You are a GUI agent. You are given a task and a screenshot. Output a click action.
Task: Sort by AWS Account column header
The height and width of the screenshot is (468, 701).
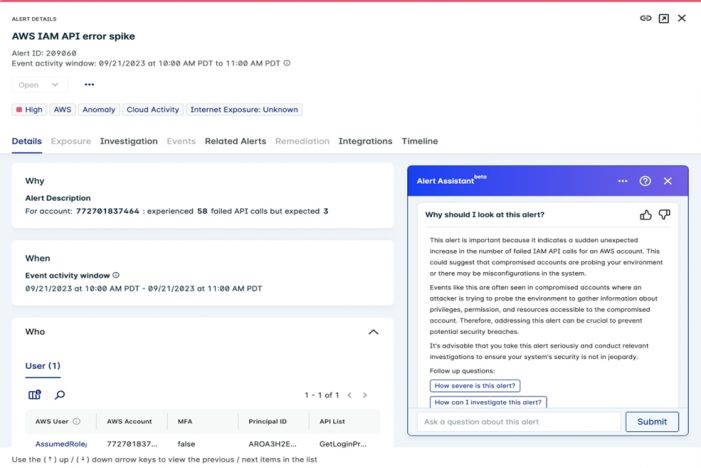point(129,422)
